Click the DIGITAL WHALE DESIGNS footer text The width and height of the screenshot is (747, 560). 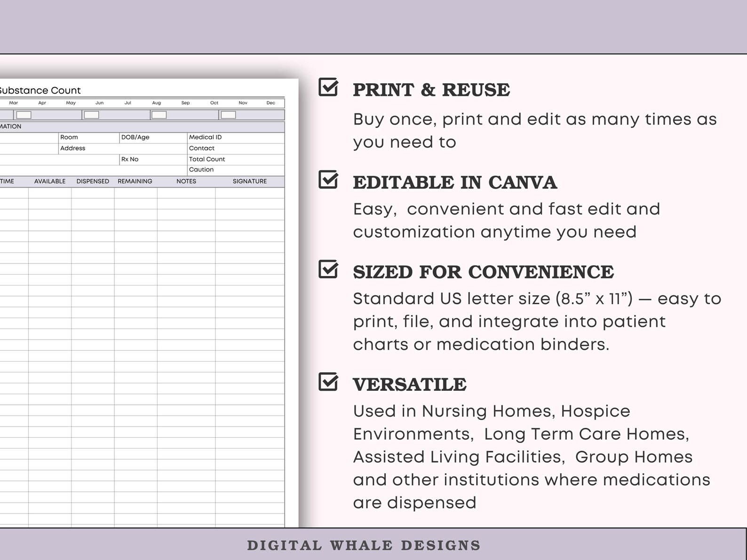click(364, 545)
